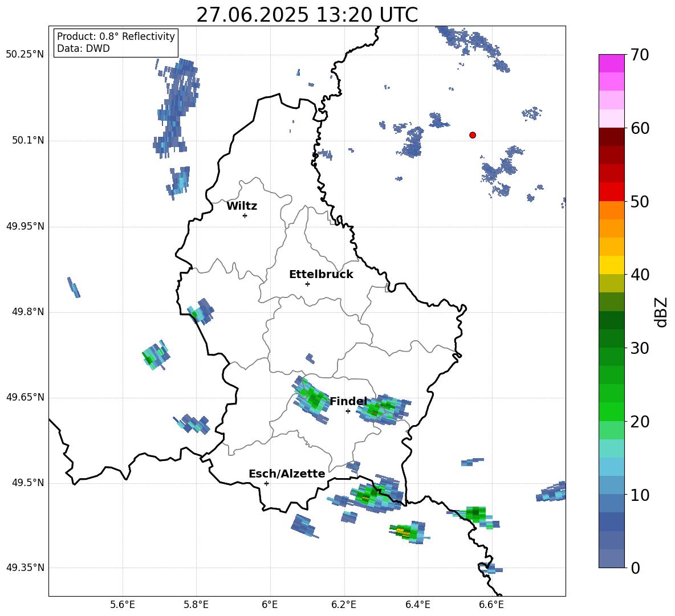The image size is (675, 616).
Task: Click the 6.2°E longitude label
Action: [x=344, y=605]
